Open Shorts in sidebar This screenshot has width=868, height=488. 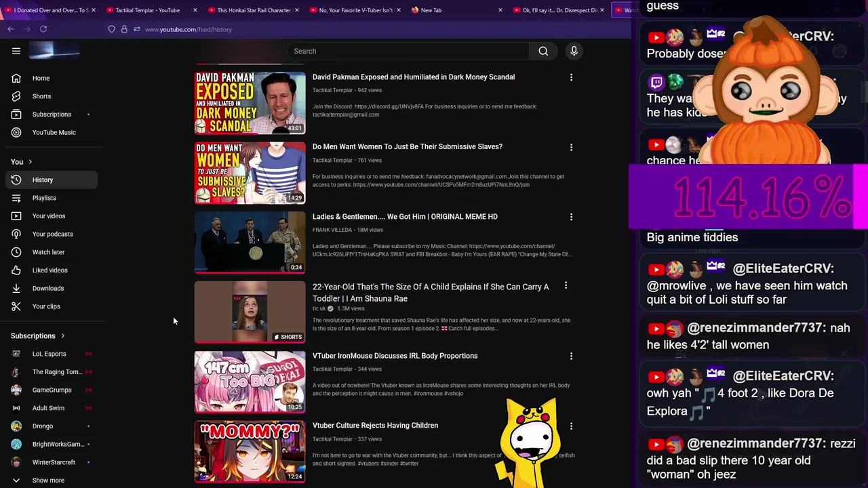pos(52,96)
